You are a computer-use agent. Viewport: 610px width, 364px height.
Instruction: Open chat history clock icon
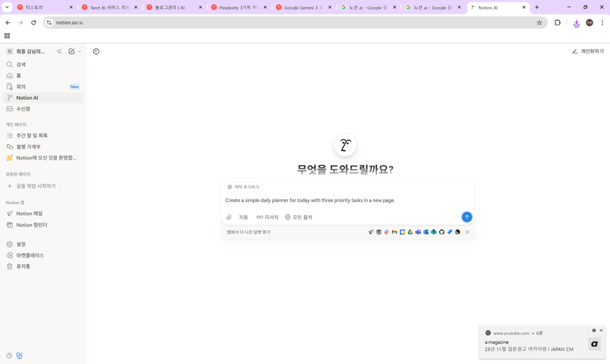pyautogui.click(x=96, y=51)
